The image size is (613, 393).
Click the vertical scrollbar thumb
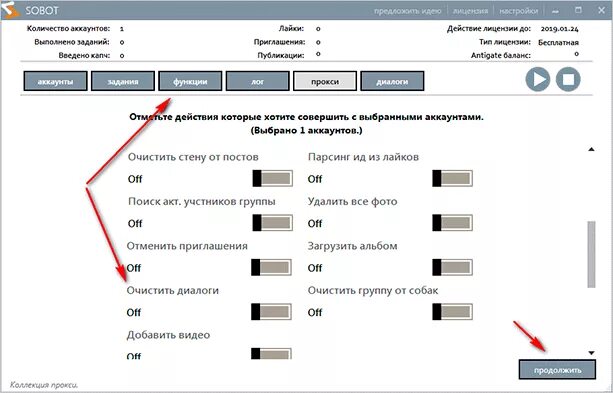(x=591, y=255)
